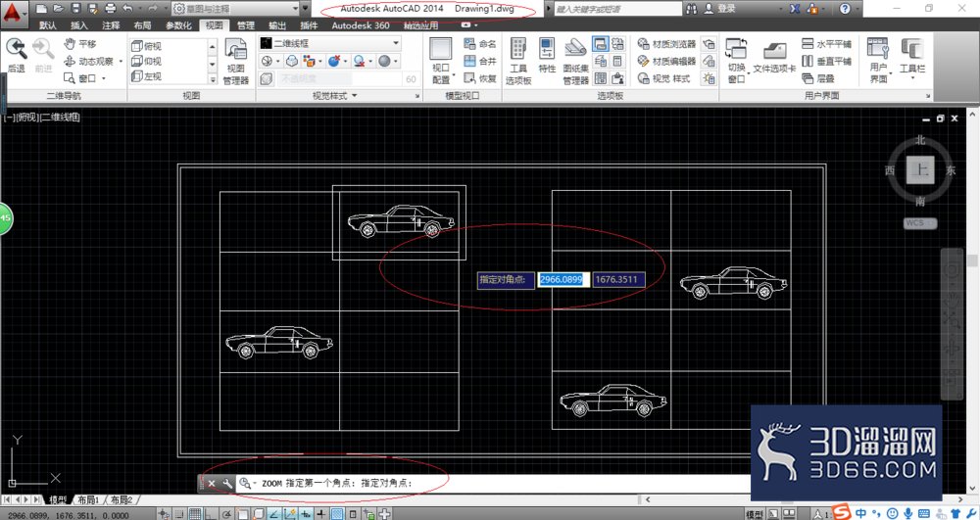980x520 pixels.
Task: Open the 材质编辑器 materials editor
Action: [x=666, y=61]
